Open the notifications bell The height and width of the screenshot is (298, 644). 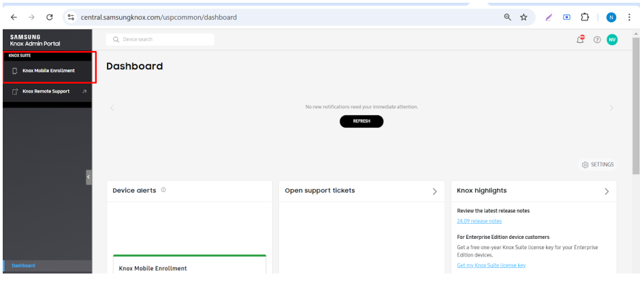pos(580,39)
